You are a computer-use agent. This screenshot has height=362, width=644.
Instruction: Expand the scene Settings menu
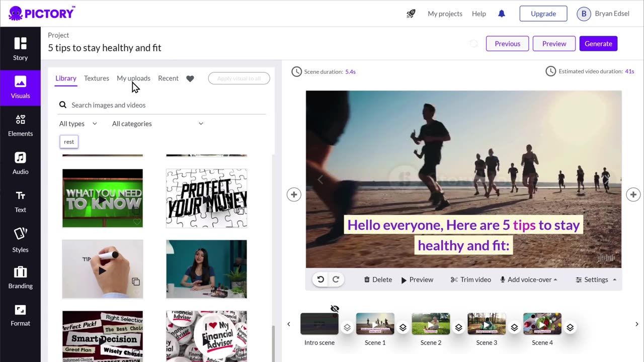click(x=596, y=280)
